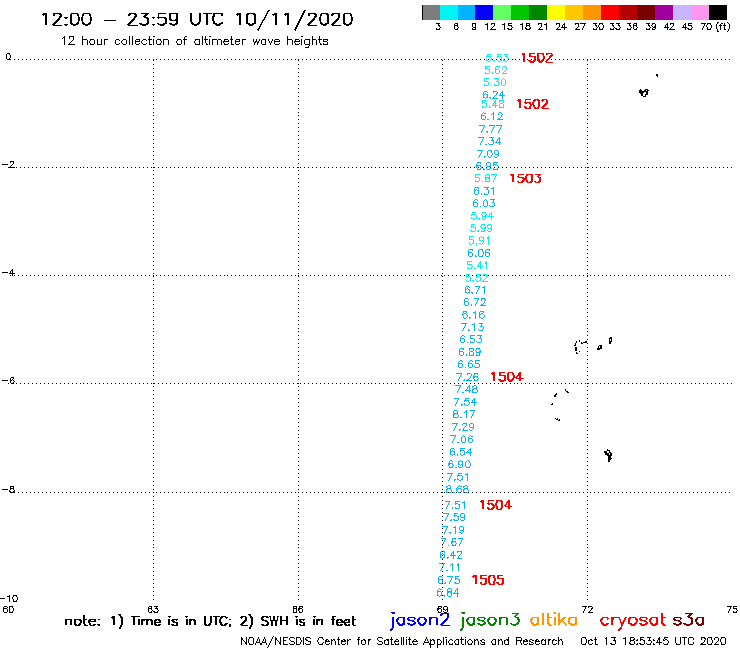This screenshot has width=740, height=650.
Task: Click the wave height value 5.30
Action: click(495, 83)
